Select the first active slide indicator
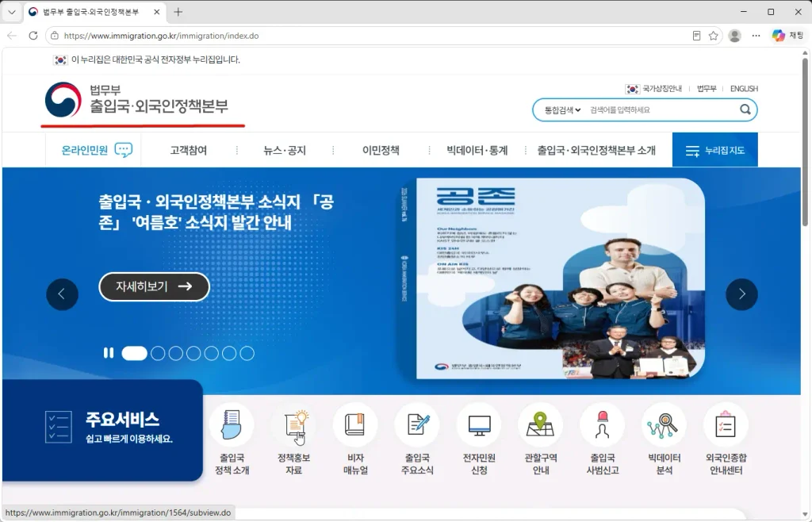Image resolution: width=812 pixels, height=522 pixels. click(x=134, y=353)
